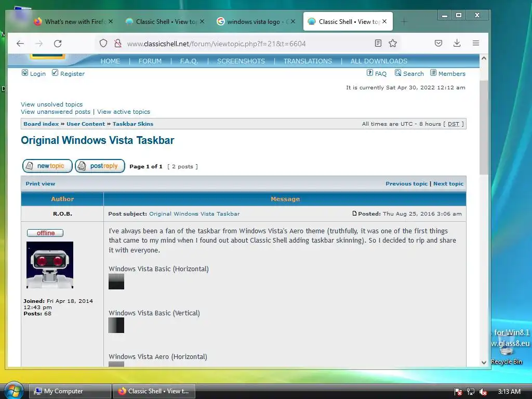Close the 'windows vista logo' tab

[293, 21]
